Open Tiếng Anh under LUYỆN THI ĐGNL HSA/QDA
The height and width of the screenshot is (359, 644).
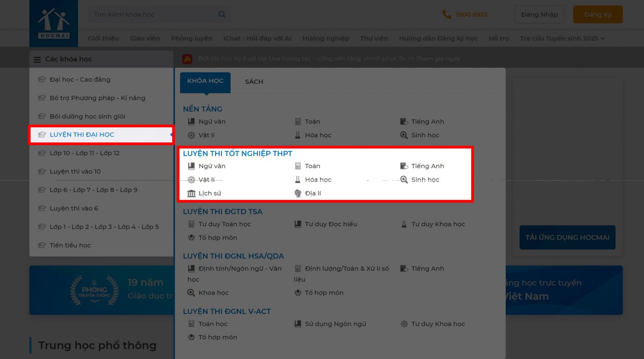click(427, 268)
